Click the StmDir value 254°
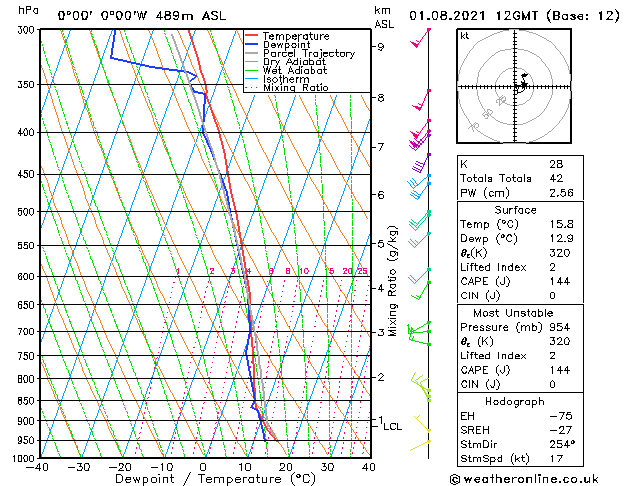Image resolution: width=629 pixels, height=486 pixels. [562, 444]
